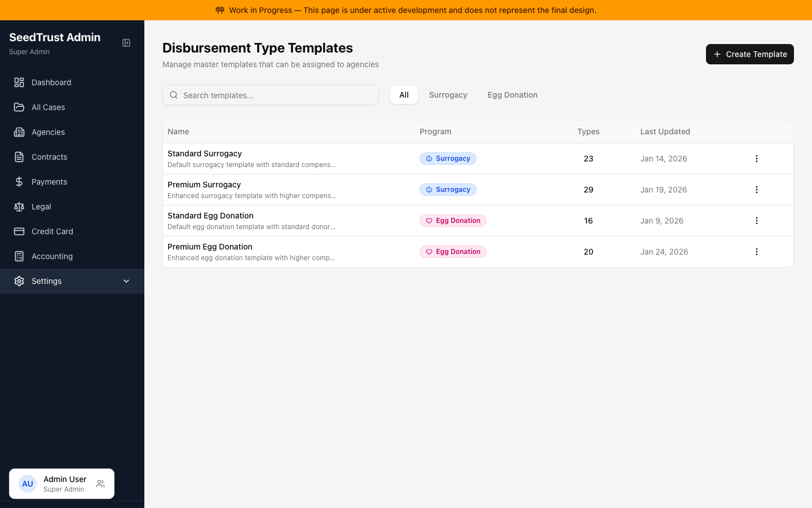Expand the Settings chevron in sidebar

[126, 281]
